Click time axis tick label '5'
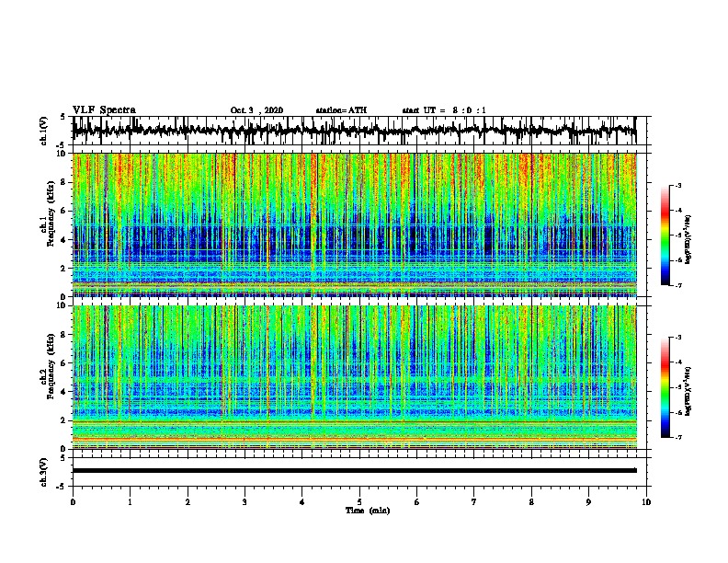Screen dimensions: 728x563 click(359, 502)
